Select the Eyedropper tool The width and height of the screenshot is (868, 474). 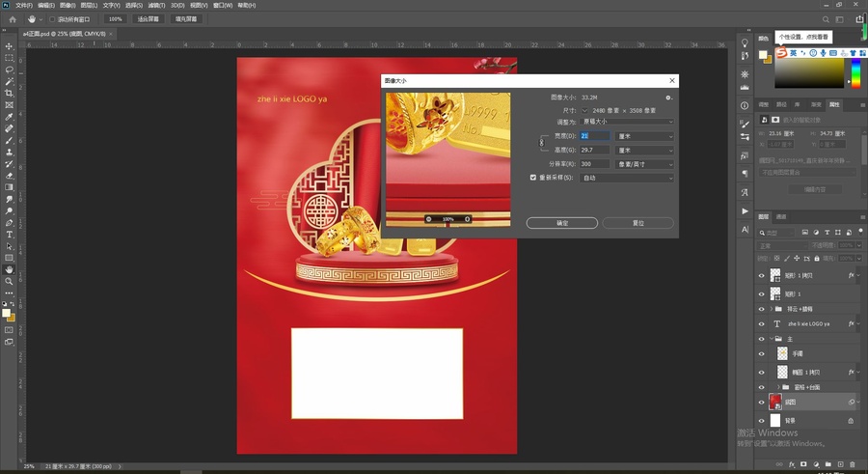(9, 117)
